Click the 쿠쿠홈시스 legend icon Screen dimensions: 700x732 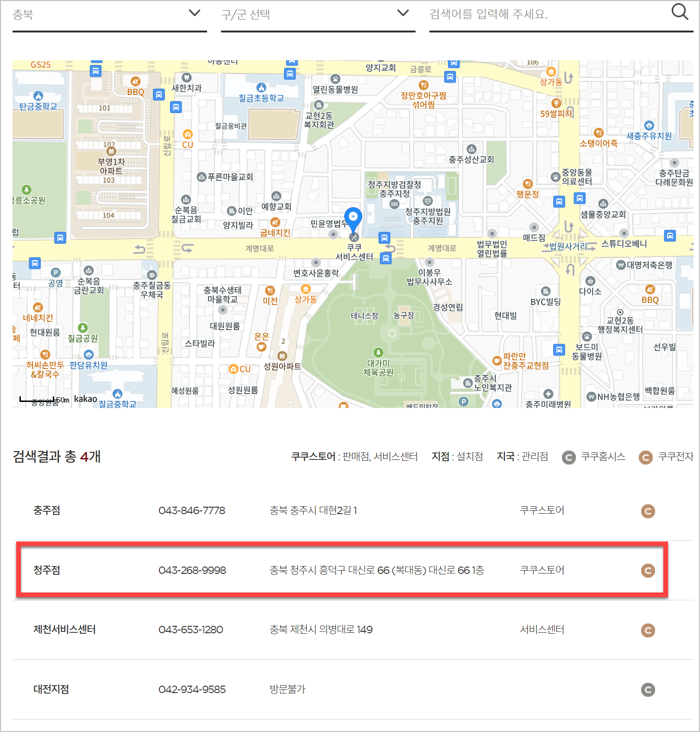pyautogui.click(x=568, y=457)
